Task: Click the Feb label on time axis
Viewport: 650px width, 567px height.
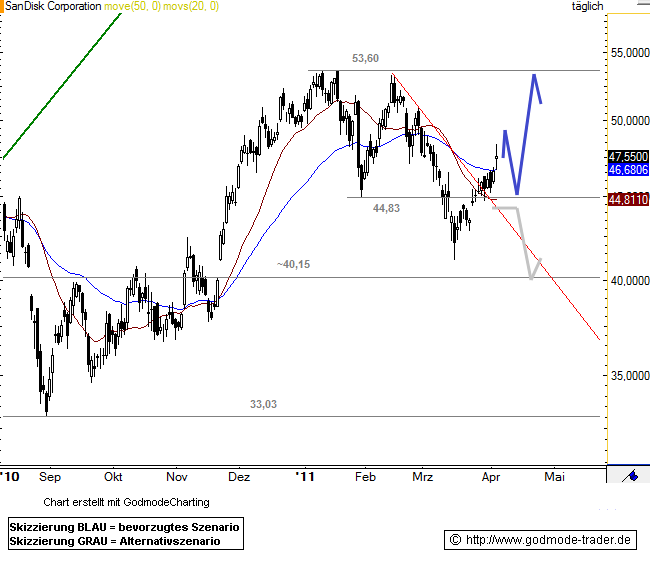Action: click(365, 477)
